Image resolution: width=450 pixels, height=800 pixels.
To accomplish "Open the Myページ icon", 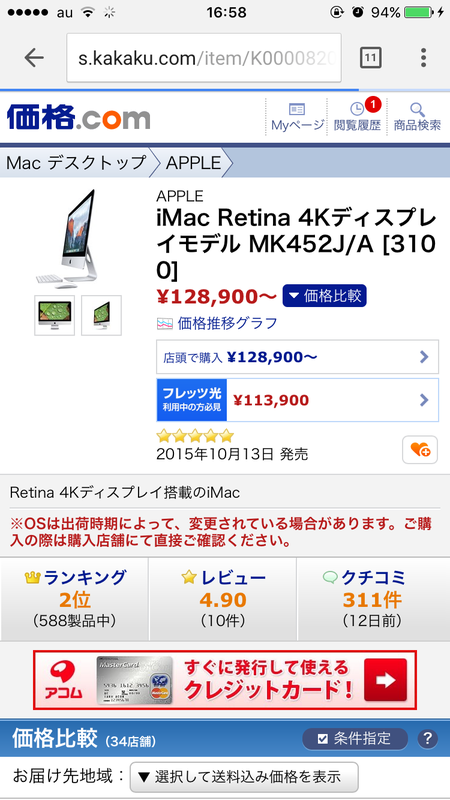I will (x=297, y=117).
